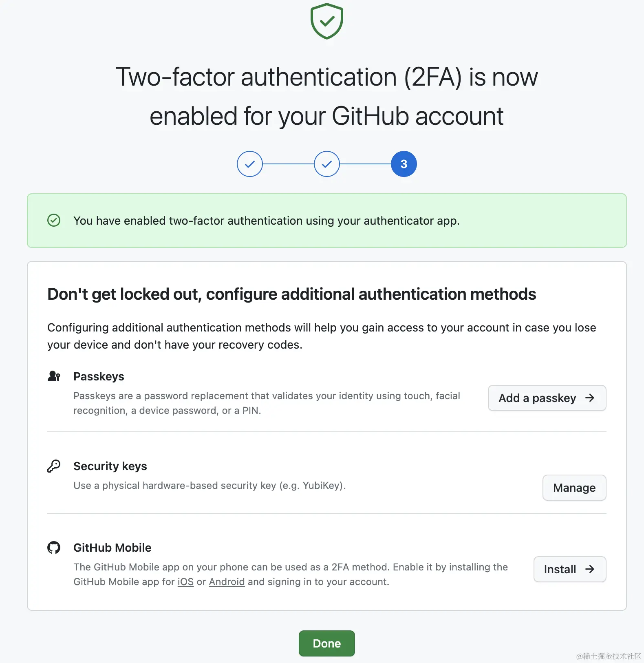
Task: Click the Security keys key icon
Action: pos(53,466)
